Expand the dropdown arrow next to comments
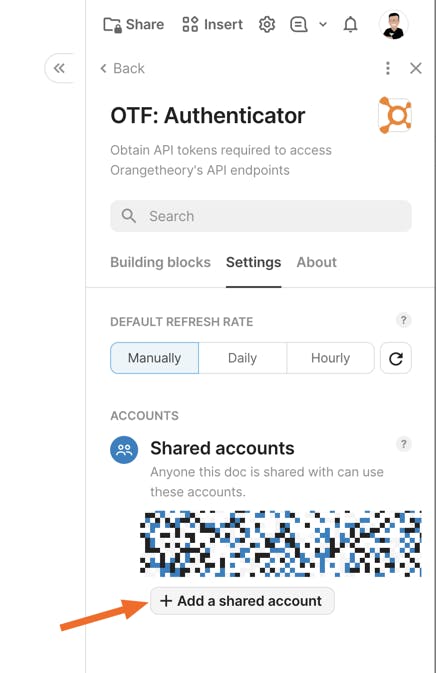 tap(323, 24)
